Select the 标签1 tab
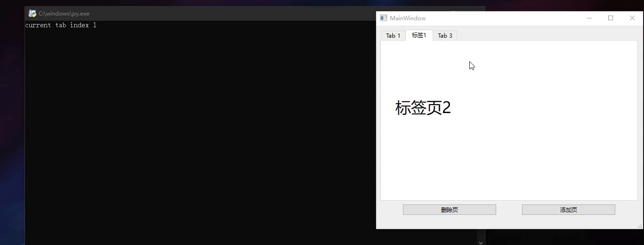644x245 pixels. click(419, 35)
